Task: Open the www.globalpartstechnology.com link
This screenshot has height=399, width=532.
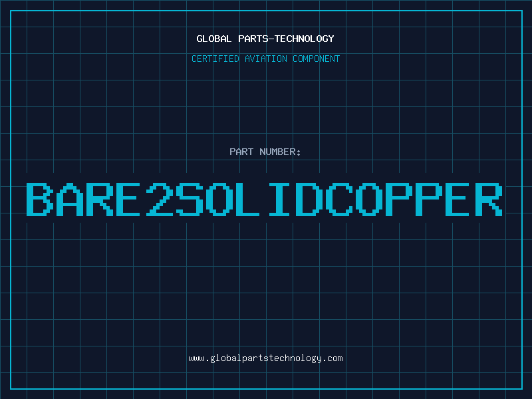Action: point(265,358)
